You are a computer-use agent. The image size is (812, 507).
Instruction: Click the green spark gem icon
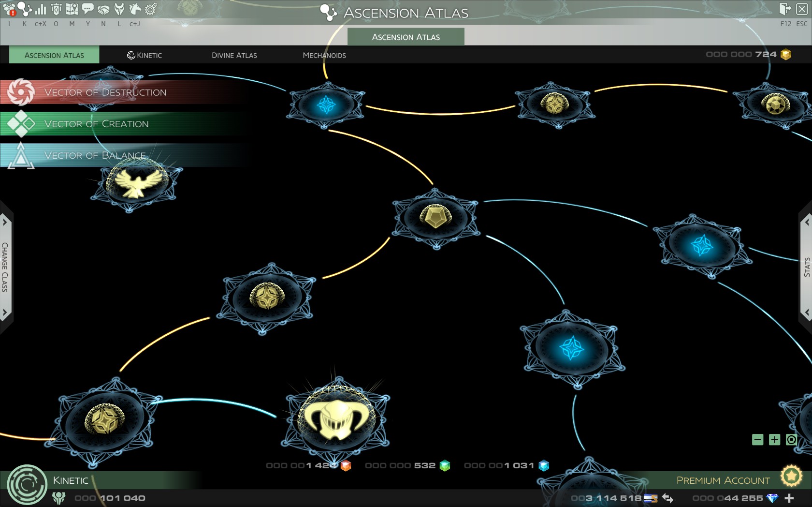click(x=445, y=465)
